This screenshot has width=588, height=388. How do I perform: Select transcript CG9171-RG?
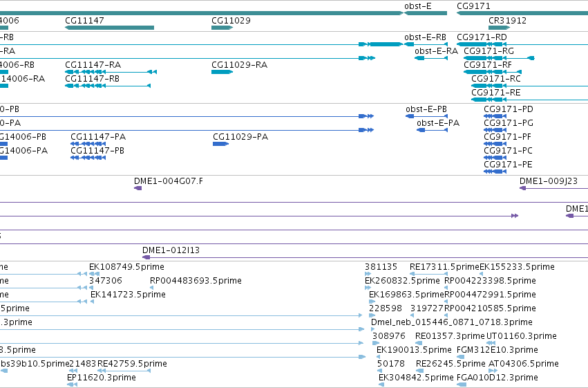coord(489,51)
